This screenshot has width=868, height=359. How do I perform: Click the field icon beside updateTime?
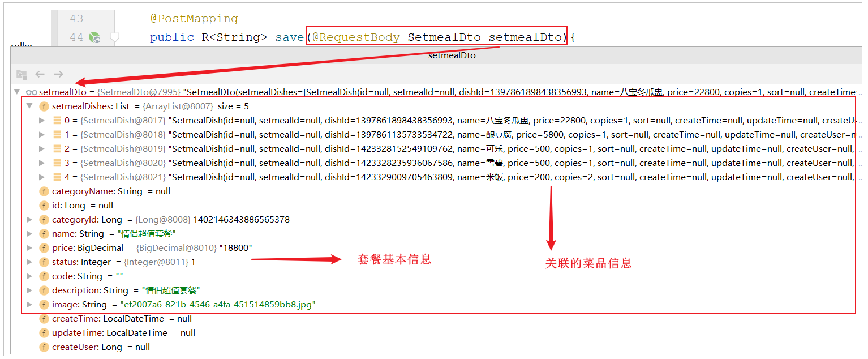coord(44,333)
